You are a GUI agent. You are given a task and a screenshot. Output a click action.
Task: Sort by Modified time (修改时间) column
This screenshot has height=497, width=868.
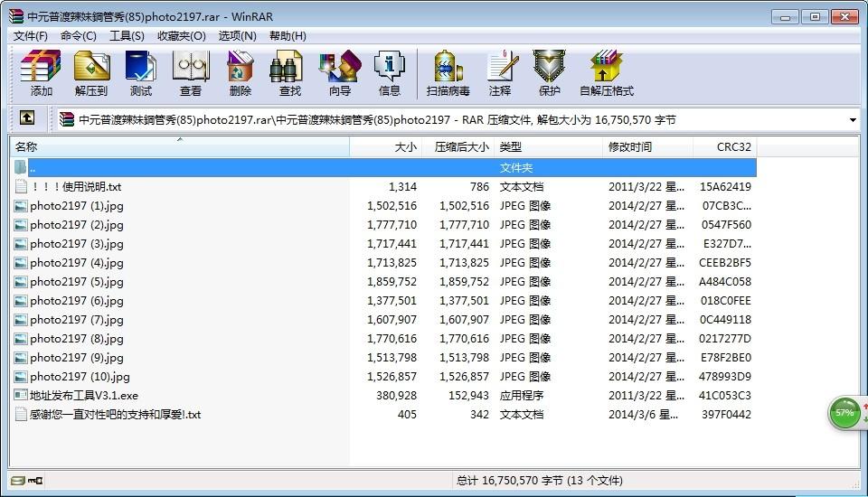point(647,146)
